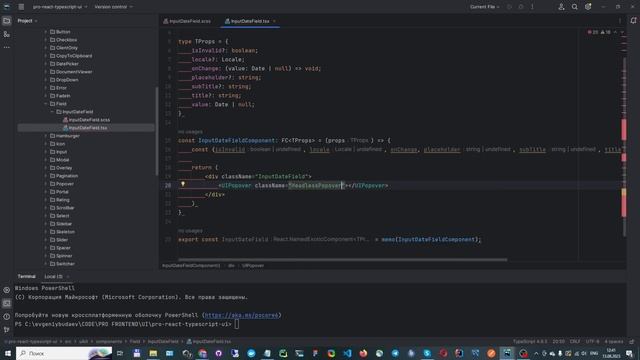Open editor tabs options menu
The height and width of the screenshot is (360, 640).
[620, 21]
